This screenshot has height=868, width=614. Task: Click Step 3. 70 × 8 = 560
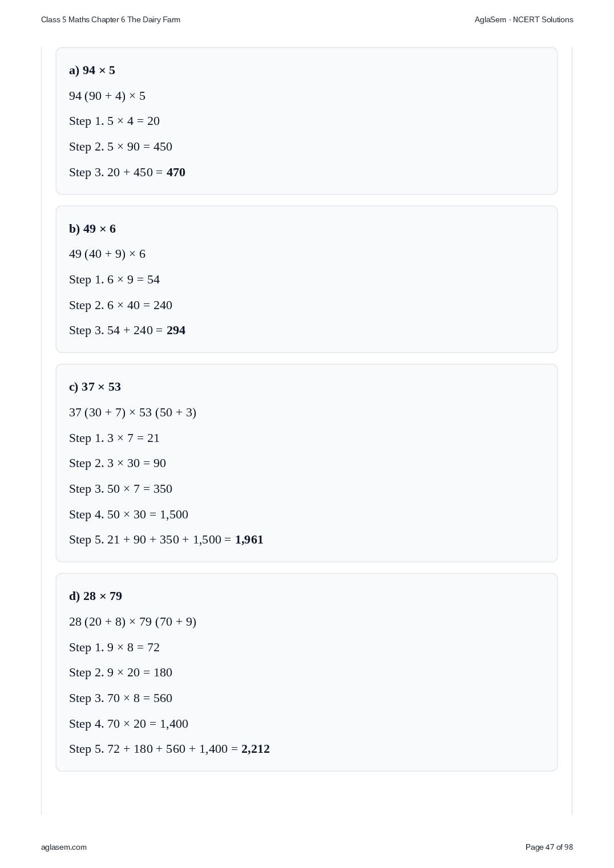[x=120, y=698]
